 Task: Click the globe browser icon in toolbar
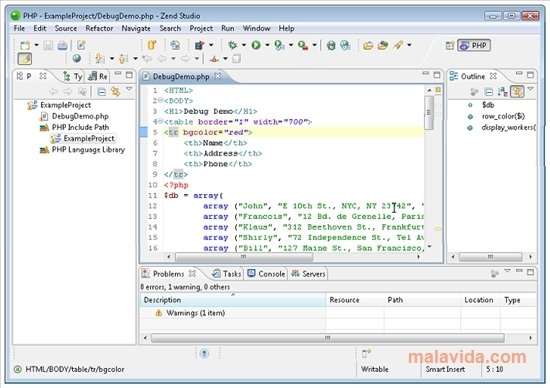[76, 59]
